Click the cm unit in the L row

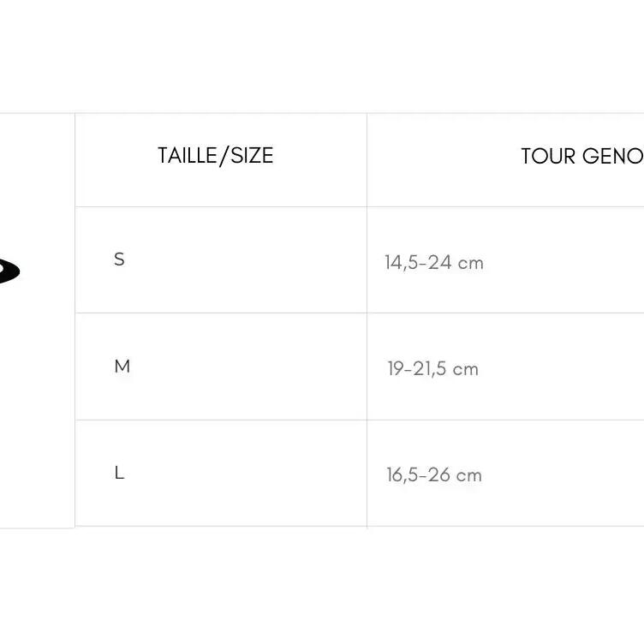[468, 475]
